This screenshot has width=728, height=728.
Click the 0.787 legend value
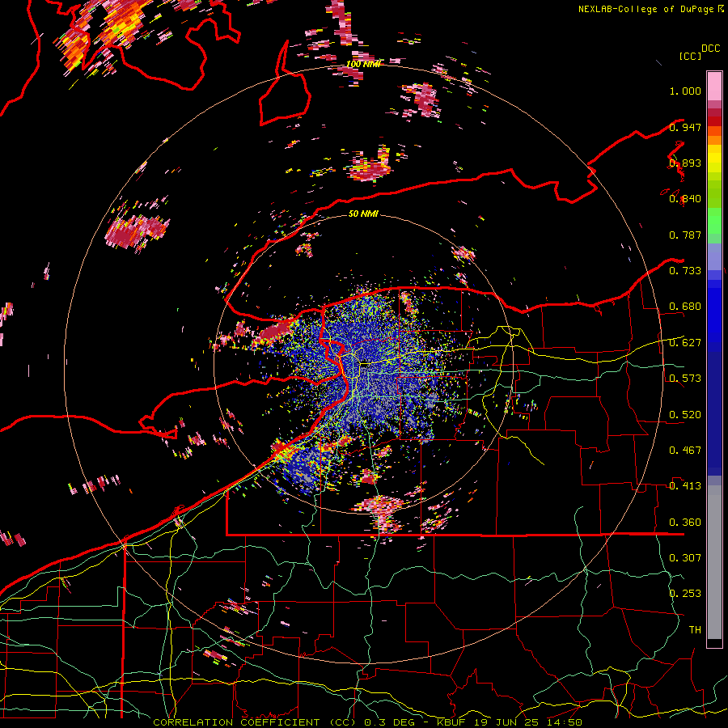click(x=685, y=235)
